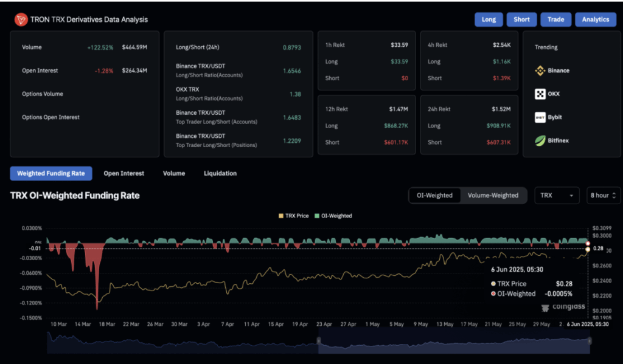This screenshot has width=623, height=364.
Task: Click the Options Volume label
Action: (x=43, y=94)
